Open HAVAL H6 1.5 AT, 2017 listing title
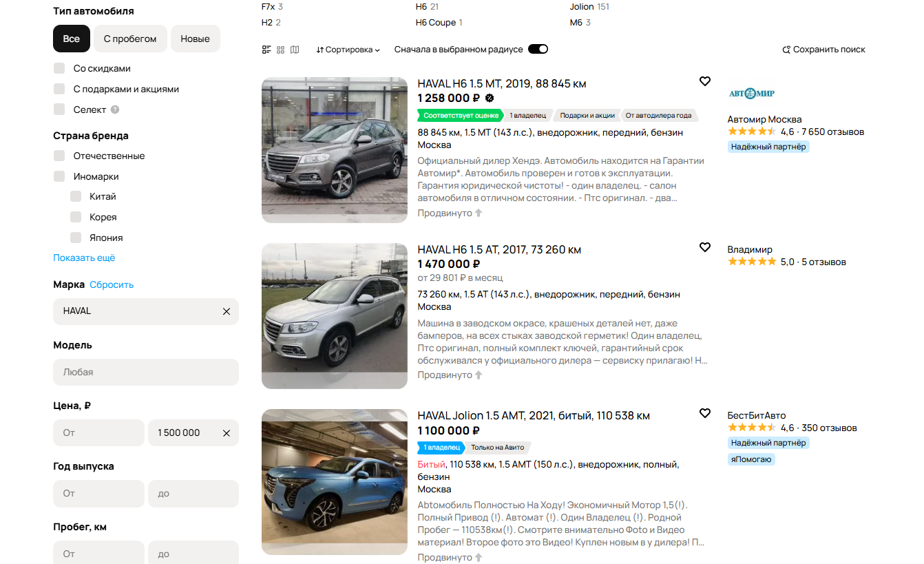 (x=499, y=250)
